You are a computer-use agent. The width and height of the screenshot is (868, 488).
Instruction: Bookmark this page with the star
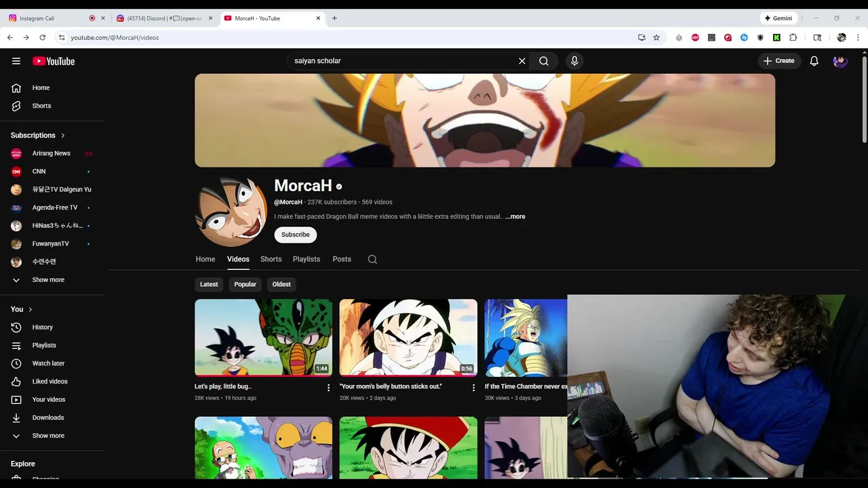pyautogui.click(x=656, y=37)
